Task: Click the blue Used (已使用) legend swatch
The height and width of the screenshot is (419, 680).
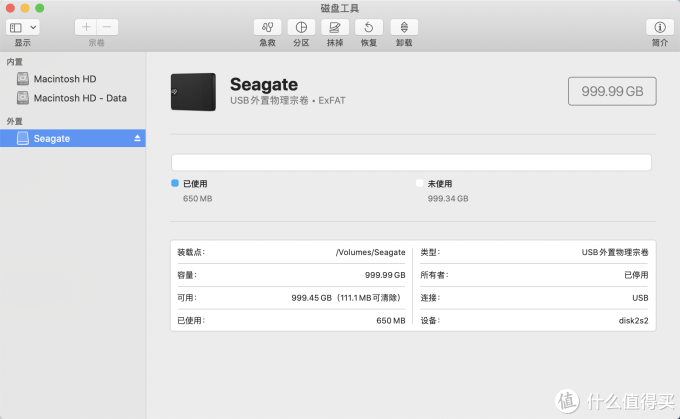Action: pos(175,183)
